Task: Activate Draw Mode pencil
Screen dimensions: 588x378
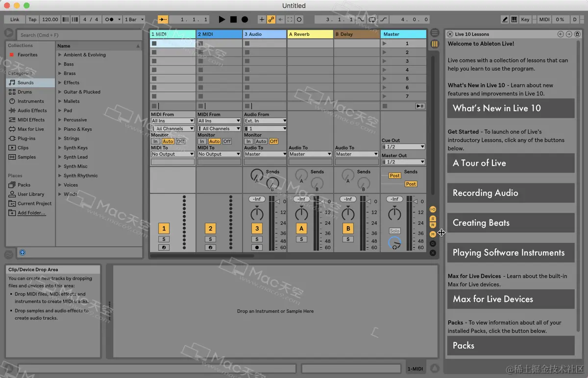Action: point(505,20)
